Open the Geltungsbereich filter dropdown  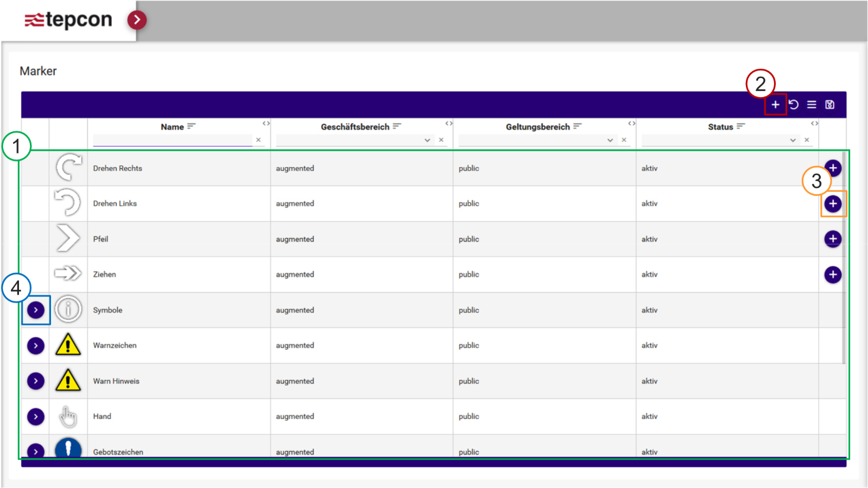click(610, 140)
